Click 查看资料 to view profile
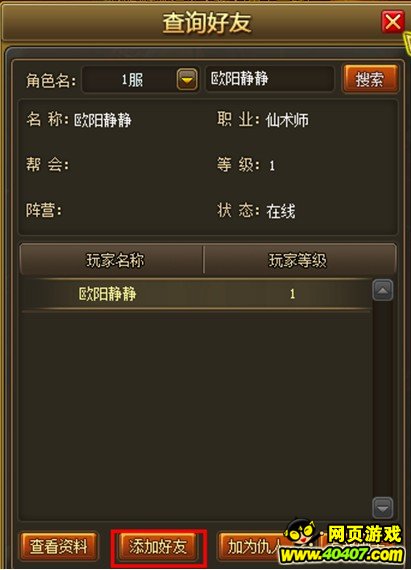 [59, 546]
